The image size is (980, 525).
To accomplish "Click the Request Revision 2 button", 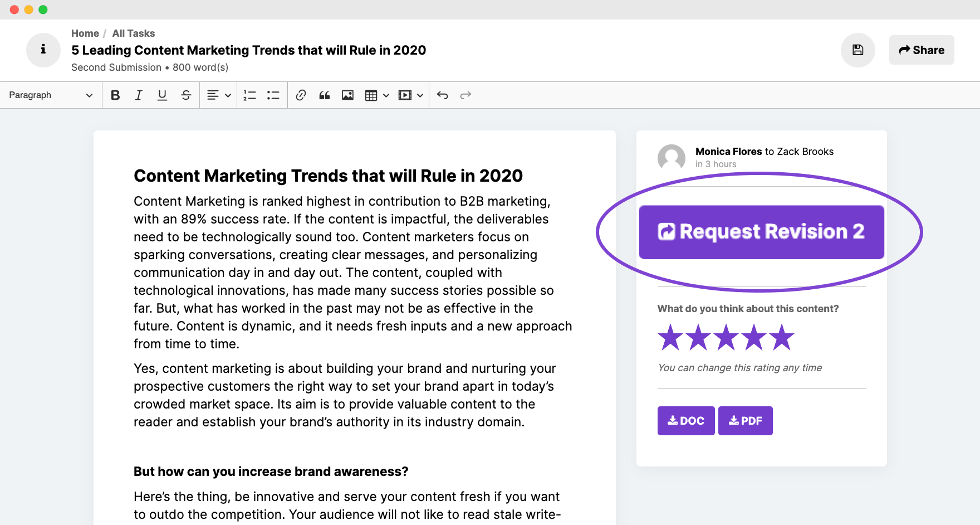I will (x=761, y=232).
